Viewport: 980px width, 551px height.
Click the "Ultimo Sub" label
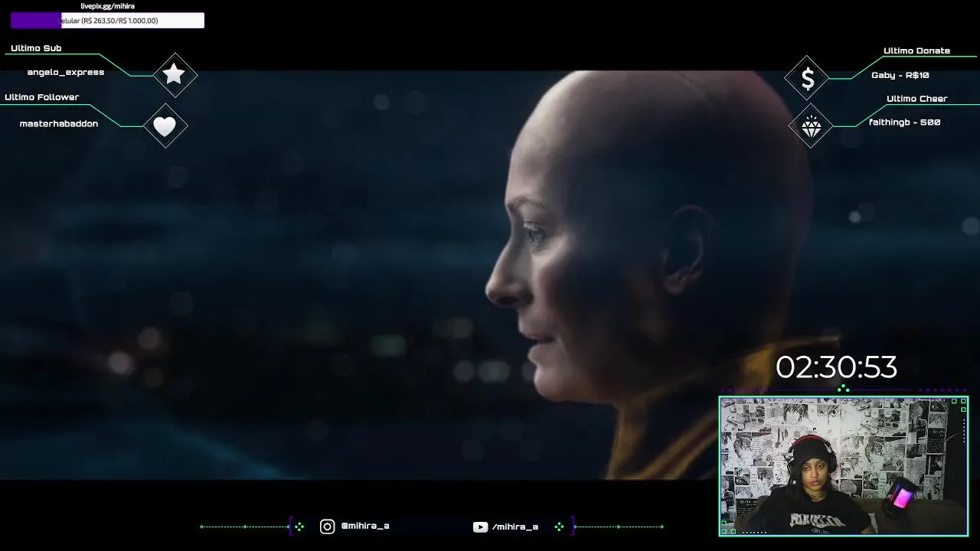tap(36, 48)
